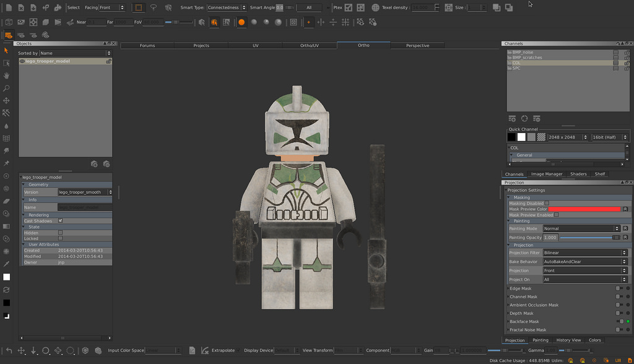Remove selected object in Objects panel

tap(106, 164)
